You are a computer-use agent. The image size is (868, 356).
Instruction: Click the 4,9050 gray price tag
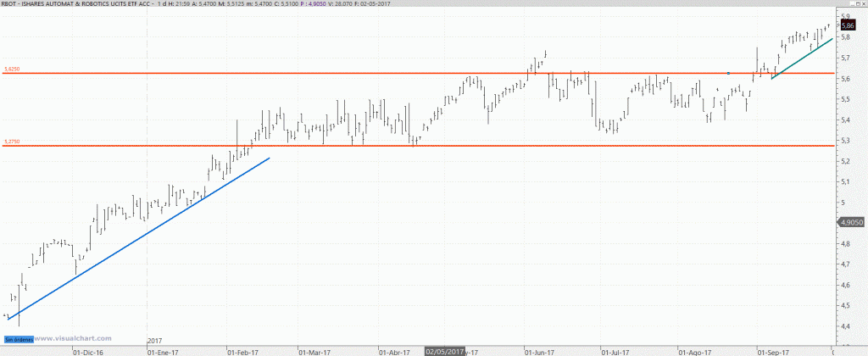point(849,221)
